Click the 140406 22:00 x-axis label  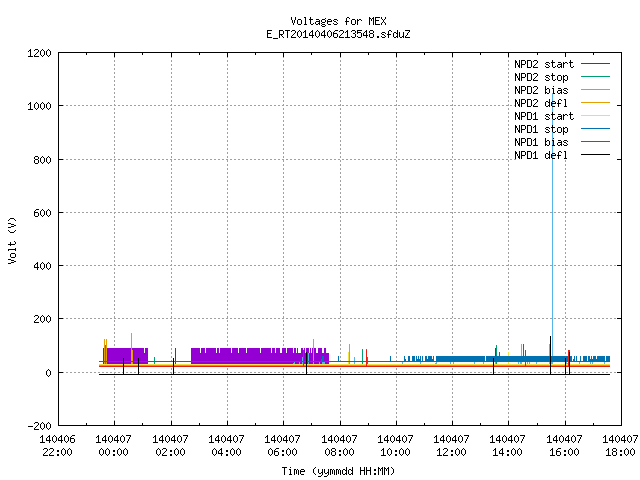57,446
